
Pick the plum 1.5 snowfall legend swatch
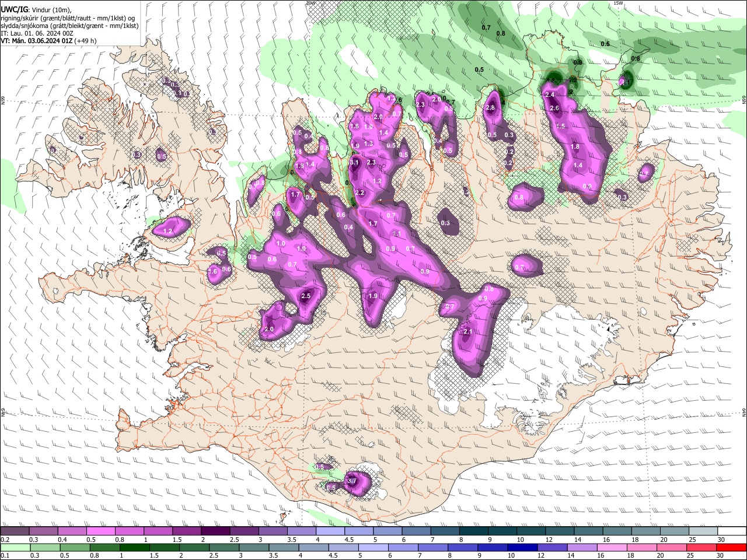pyautogui.click(x=187, y=531)
